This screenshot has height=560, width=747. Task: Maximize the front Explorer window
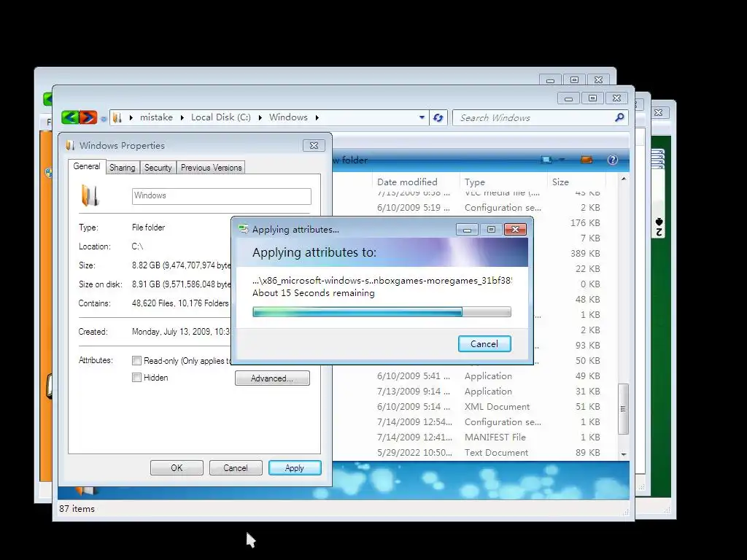pos(592,98)
